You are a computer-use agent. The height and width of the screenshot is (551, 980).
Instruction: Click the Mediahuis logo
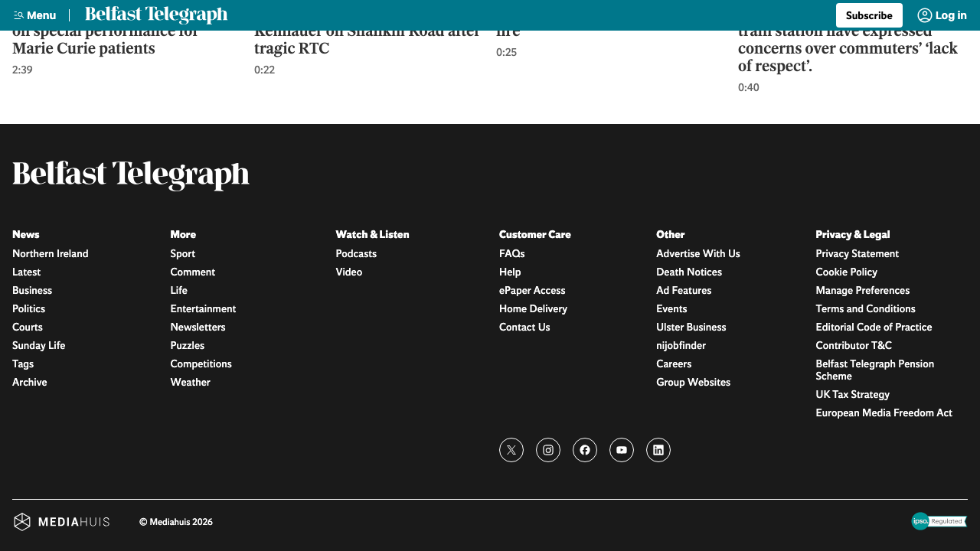pos(62,522)
